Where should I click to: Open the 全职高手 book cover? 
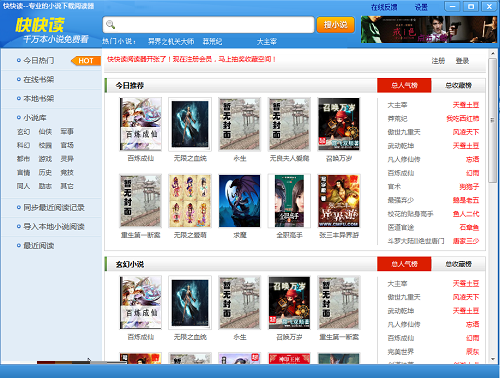coord(289,201)
